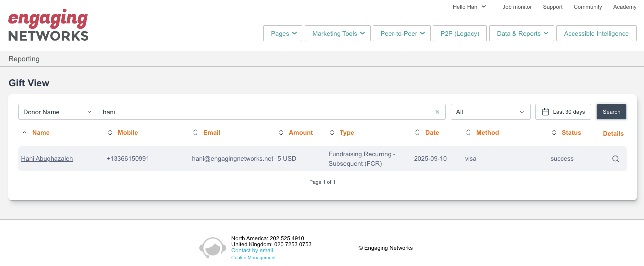Open the Last 30 days date picker
The height and width of the screenshot is (266, 644).
563,112
